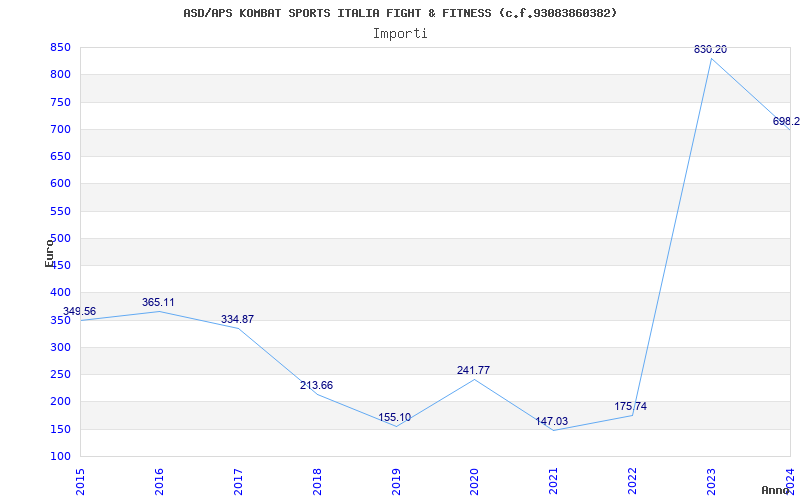Click the 400 y-axis tick label
The image size is (800, 500).
click(x=60, y=293)
